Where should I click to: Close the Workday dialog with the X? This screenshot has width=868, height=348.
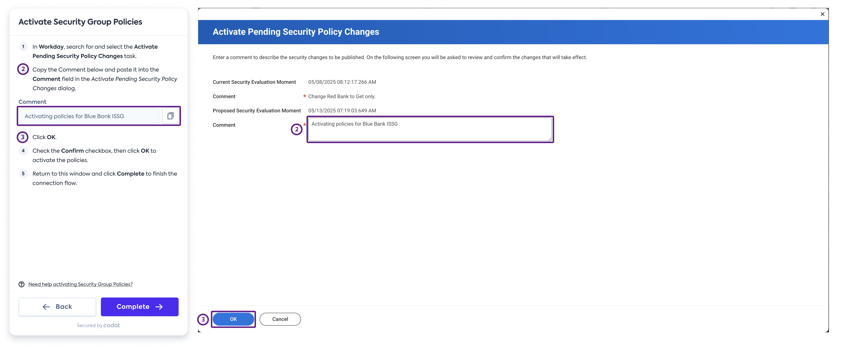pyautogui.click(x=822, y=14)
